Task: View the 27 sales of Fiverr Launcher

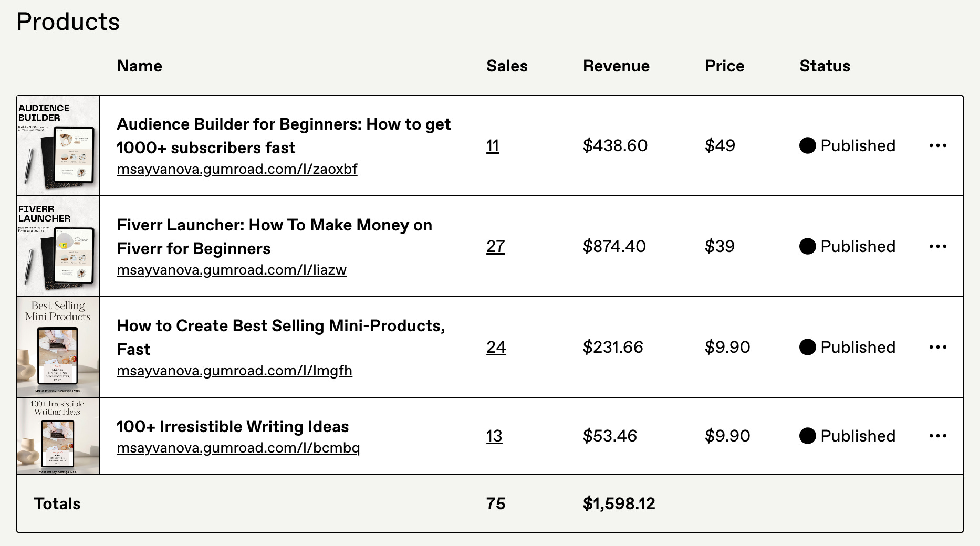Action: pyautogui.click(x=495, y=246)
